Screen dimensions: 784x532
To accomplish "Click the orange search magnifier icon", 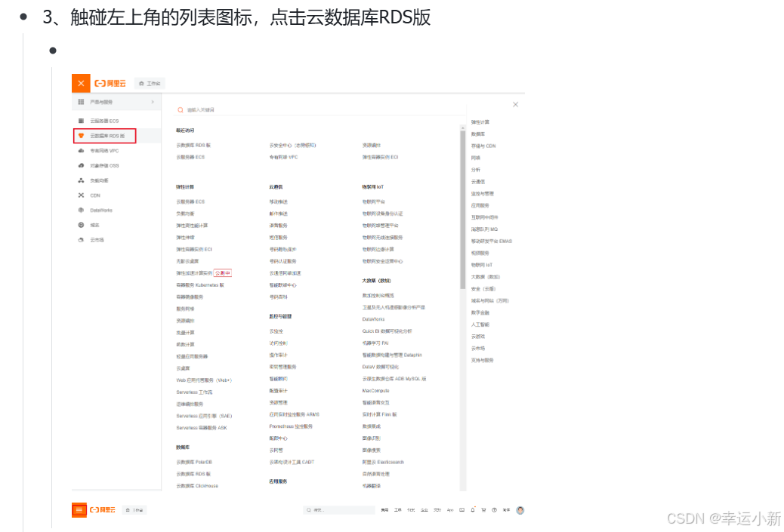I will (x=181, y=110).
